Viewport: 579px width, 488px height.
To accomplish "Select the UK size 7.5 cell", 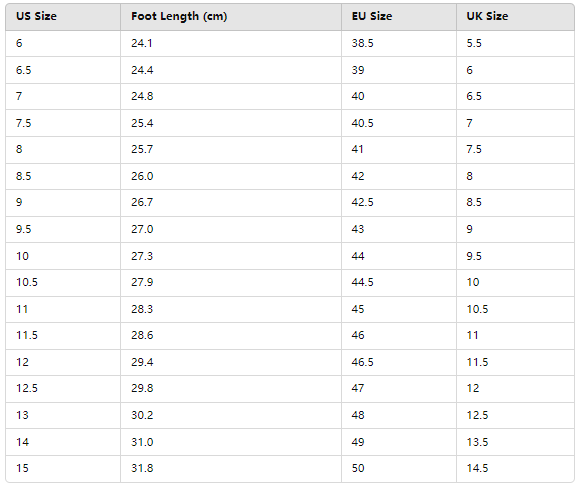I will (515, 150).
